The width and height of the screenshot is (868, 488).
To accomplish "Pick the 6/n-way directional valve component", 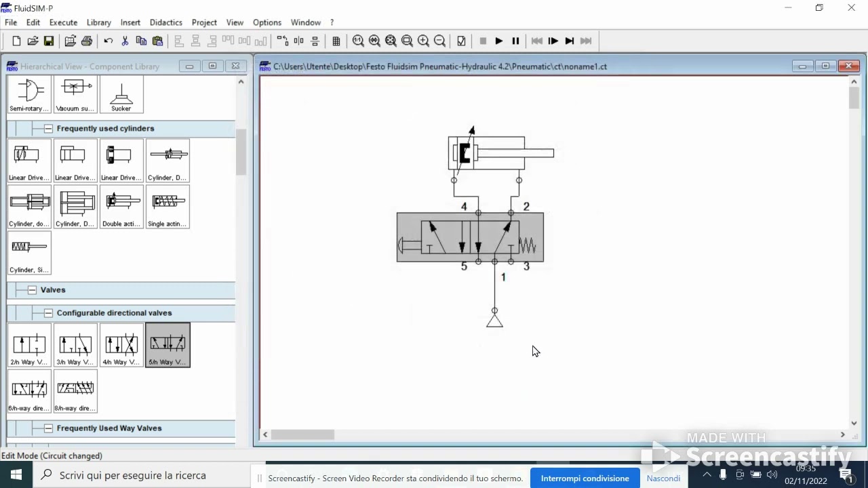I will [x=29, y=391].
